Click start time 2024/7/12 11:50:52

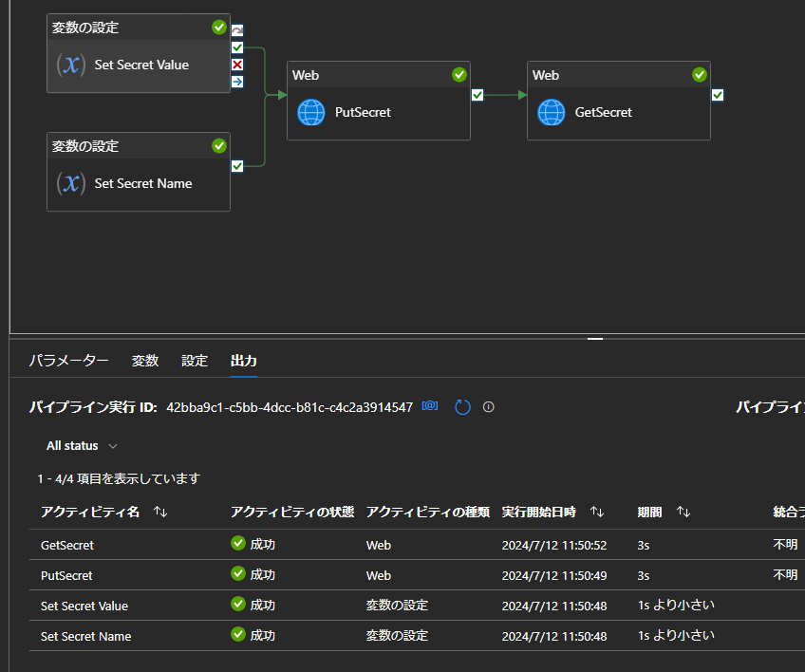click(x=554, y=545)
